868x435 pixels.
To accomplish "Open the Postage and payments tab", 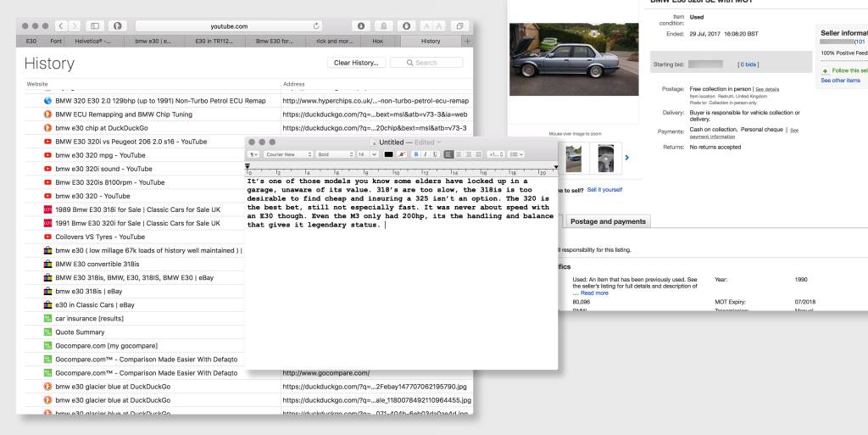I will pos(607,221).
